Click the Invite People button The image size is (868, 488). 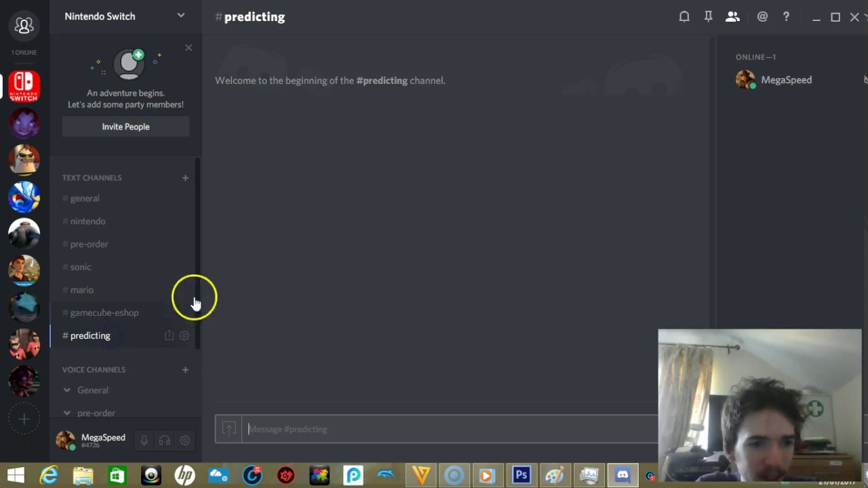pyautogui.click(x=125, y=127)
